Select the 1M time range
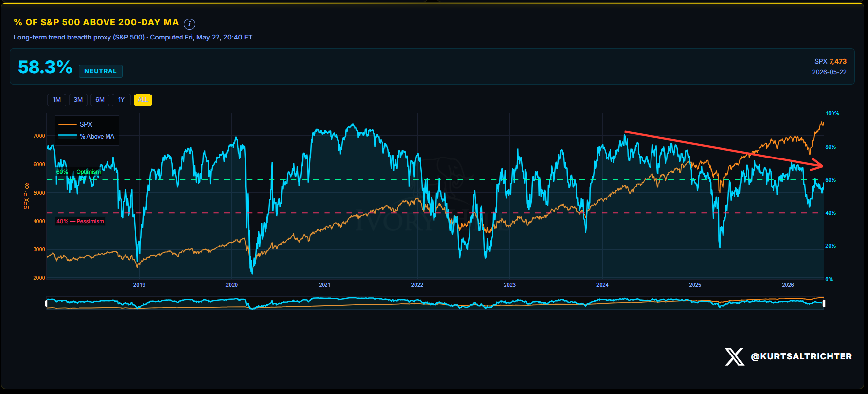 57,100
